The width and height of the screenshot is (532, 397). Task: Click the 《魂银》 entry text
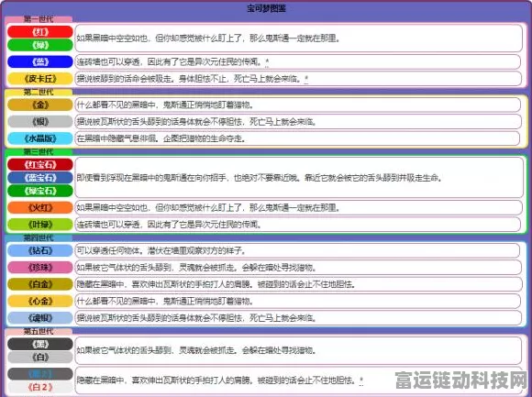tap(196, 318)
